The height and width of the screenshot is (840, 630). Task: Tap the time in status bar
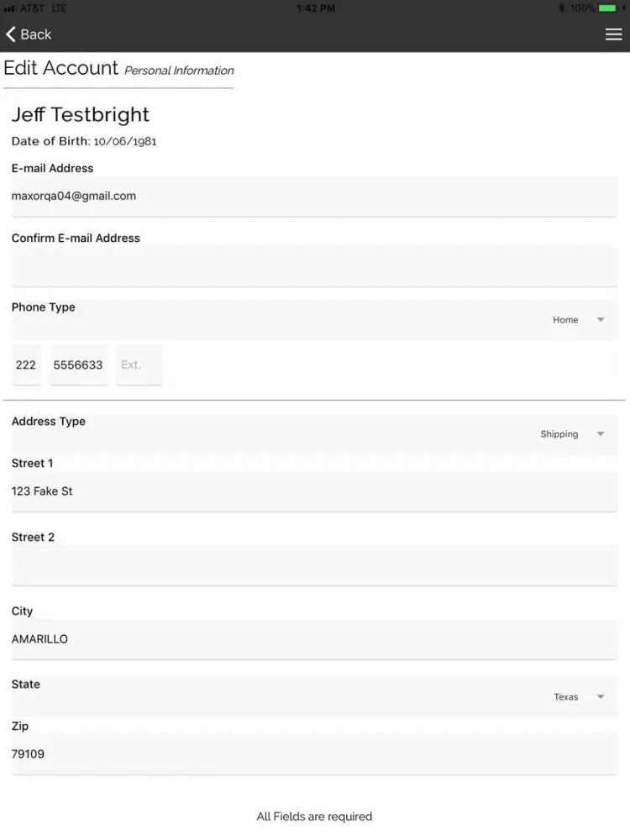(316, 8)
